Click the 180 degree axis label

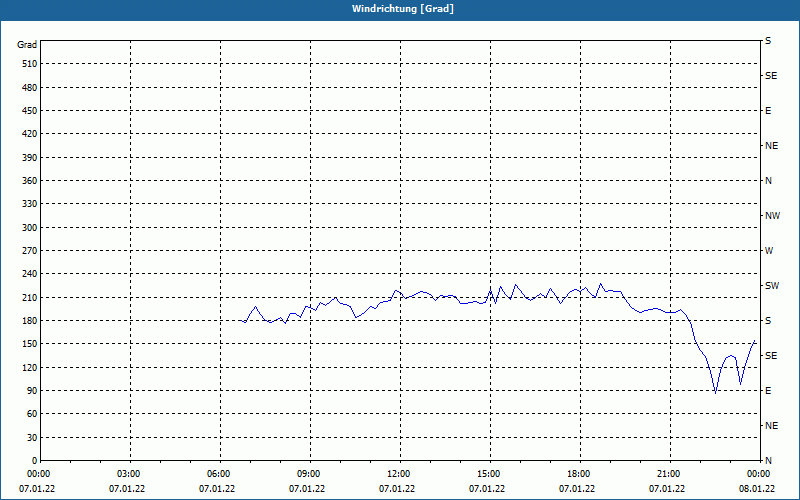30,321
